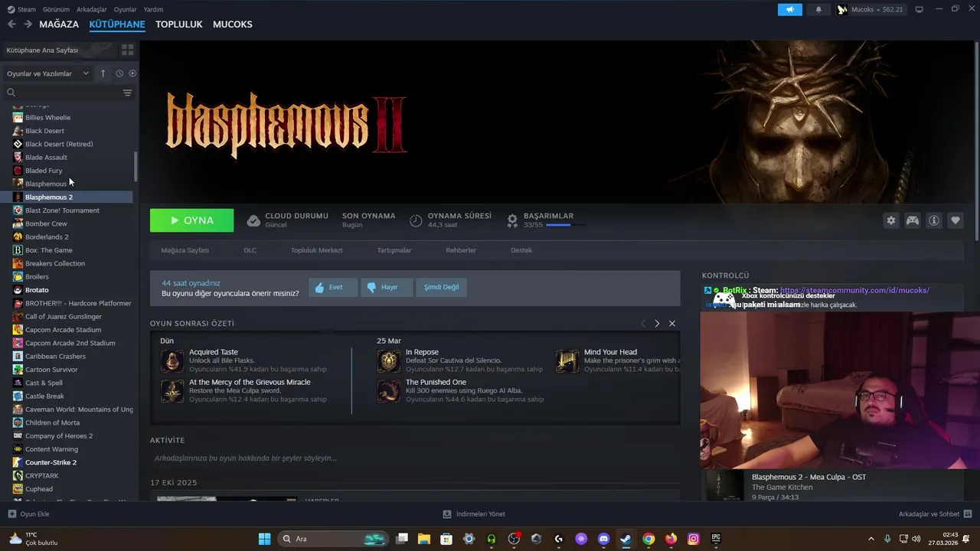980x551 pixels.
Task: Open Topluluk Merkezi
Action: pos(316,250)
